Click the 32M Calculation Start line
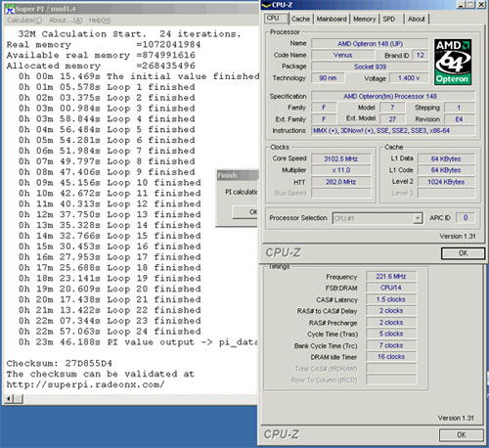489x448 pixels. coord(129,34)
